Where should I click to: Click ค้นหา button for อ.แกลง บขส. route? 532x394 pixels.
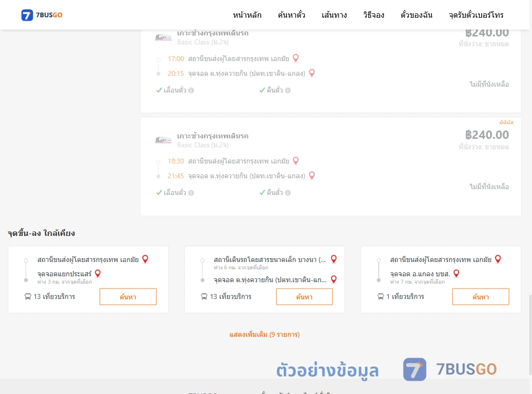click(480, 296)
